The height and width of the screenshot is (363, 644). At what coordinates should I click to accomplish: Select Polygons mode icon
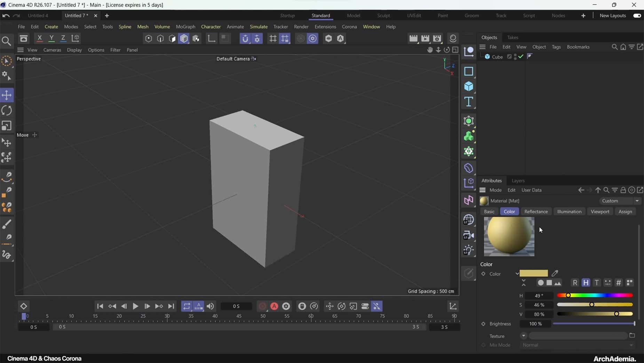tap(172, 38)
